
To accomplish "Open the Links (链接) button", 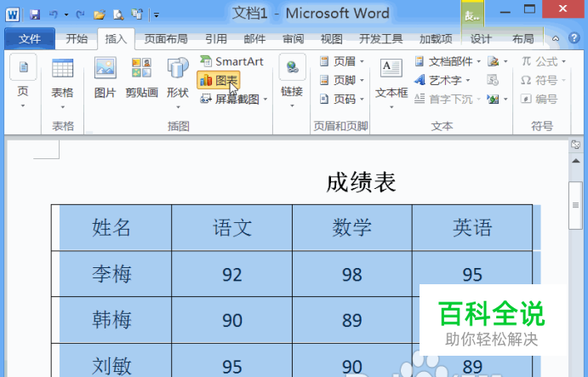I will click(x=292, y=81).
